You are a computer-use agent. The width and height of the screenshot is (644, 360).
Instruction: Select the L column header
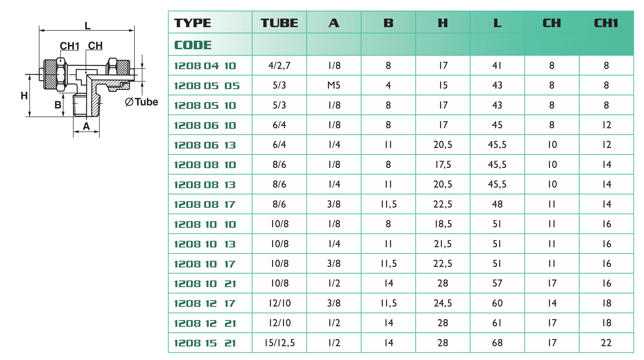click(497, 23)
